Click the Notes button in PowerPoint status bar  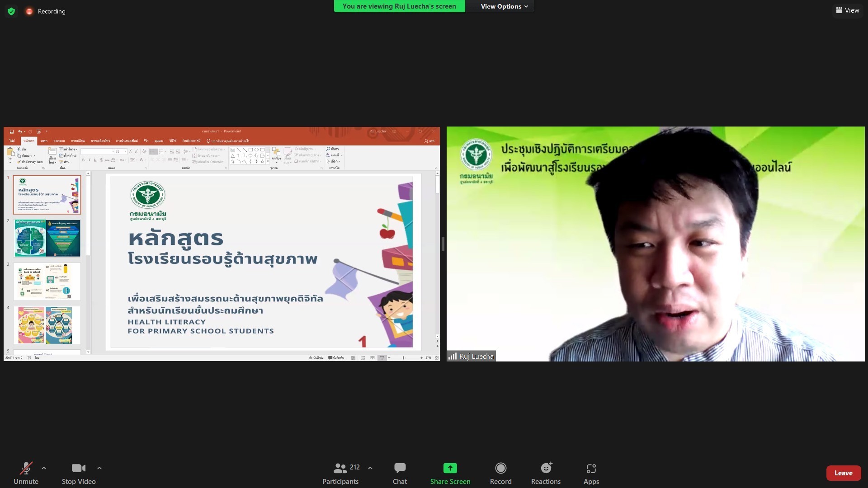tap(316, 358)
